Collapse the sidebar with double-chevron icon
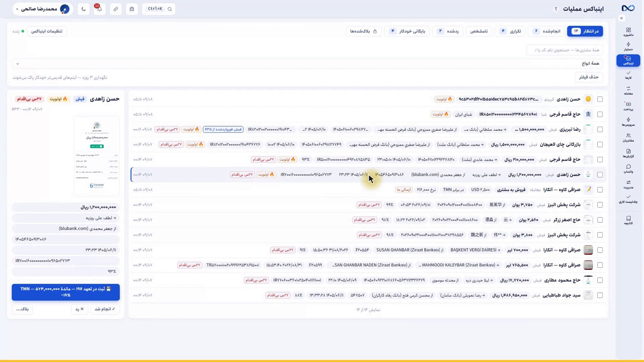 [621, 18]
